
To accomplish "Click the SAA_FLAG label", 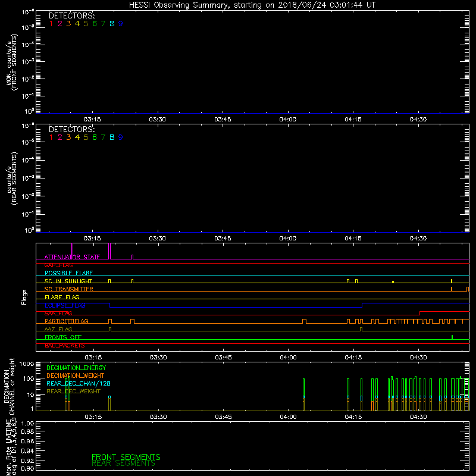I will (x=58, y=314).
